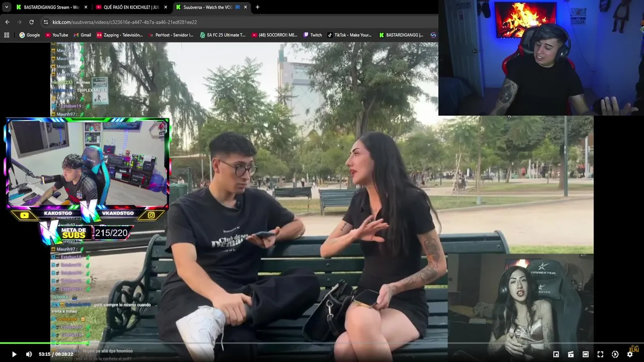
Task: Open the apps grid in the bookmarks bar
Action: [x=7, y=35]
